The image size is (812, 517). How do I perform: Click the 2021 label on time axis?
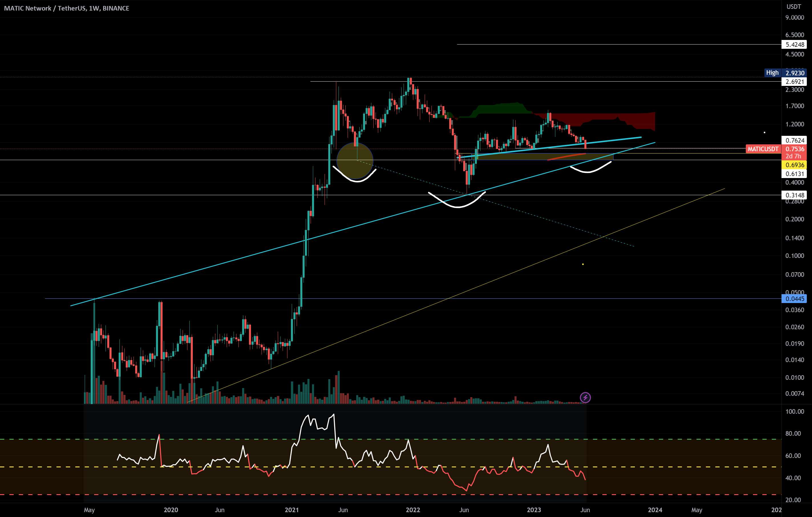click(291, 510)
